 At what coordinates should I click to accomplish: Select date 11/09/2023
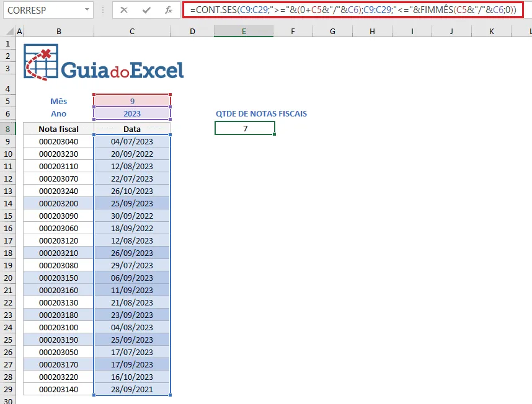click(132, 291)
